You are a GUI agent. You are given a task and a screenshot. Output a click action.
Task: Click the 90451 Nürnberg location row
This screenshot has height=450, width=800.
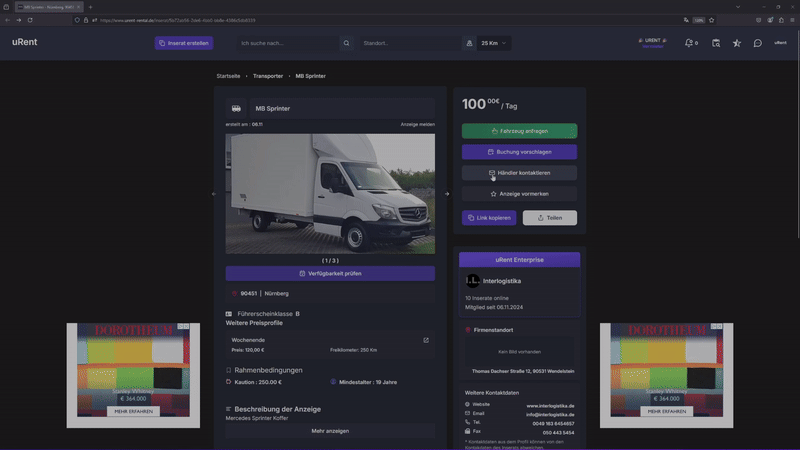330,294
